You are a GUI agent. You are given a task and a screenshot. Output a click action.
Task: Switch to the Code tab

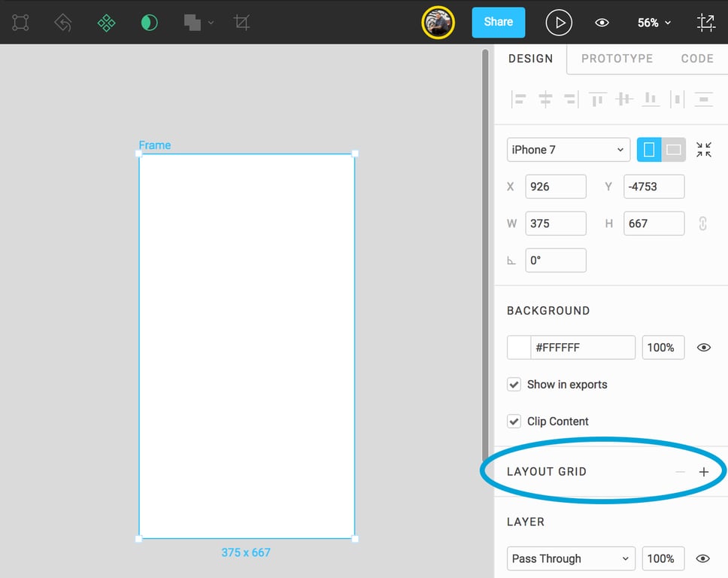[x=696, y=59]
